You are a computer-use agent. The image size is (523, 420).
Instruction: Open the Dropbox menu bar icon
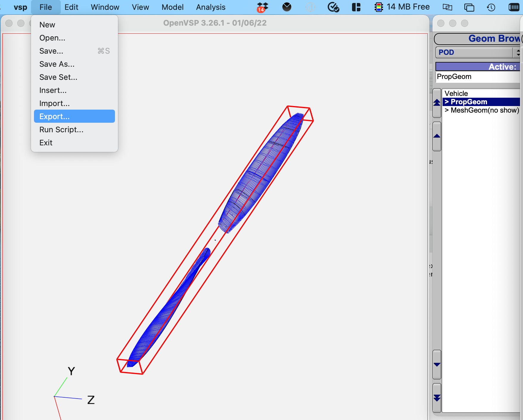(x=262, y=7)
